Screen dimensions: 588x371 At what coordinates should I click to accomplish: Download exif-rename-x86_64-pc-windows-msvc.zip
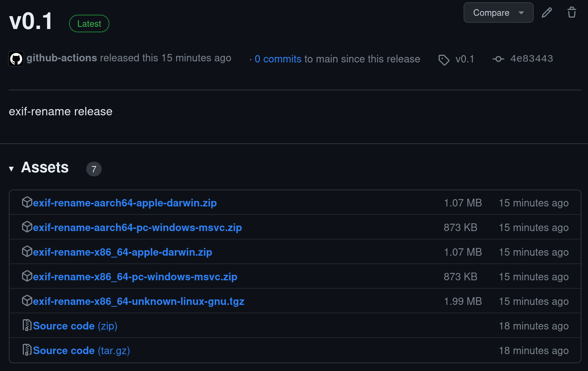point(135,277)
